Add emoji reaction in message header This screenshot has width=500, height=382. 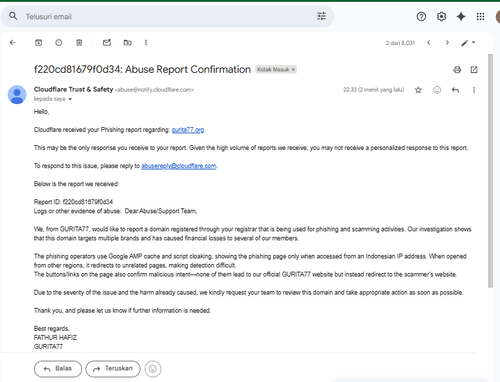click(x=437, y=90)
